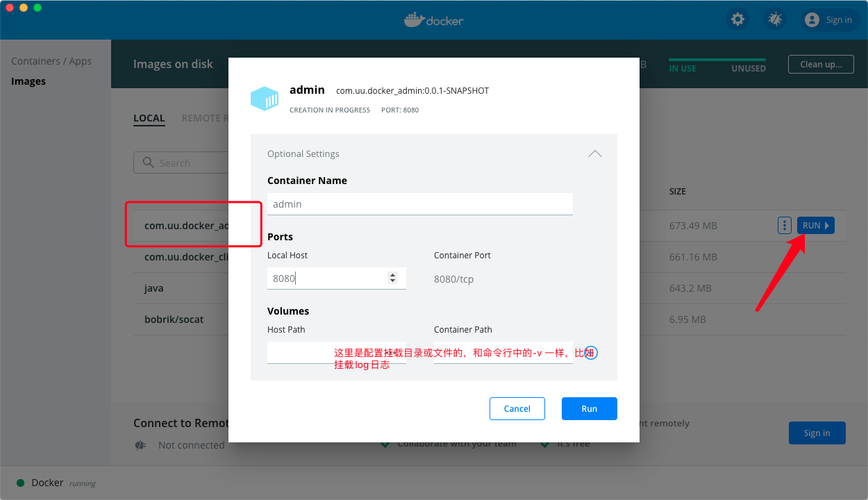Select the java image row

[x=489, y=288]
